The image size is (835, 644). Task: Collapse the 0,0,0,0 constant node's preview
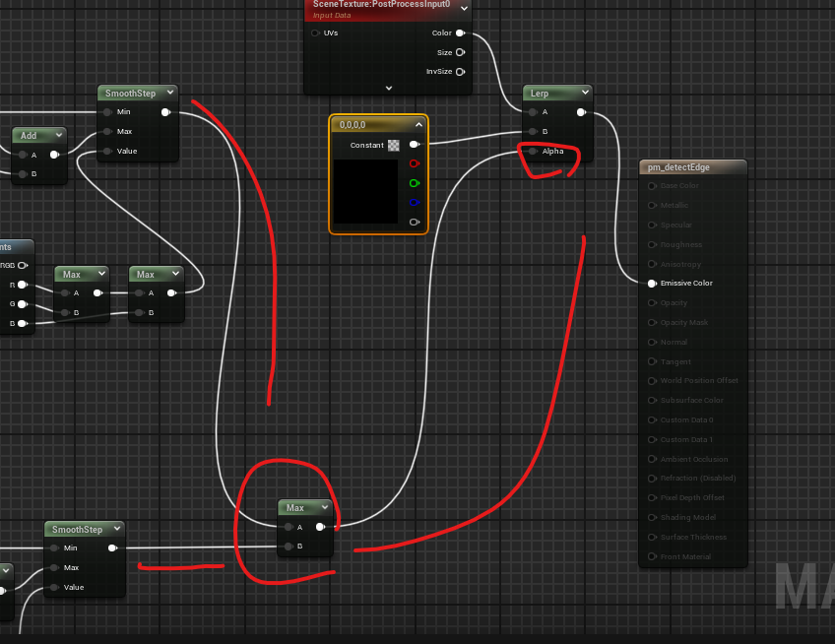tap(418, 125)
